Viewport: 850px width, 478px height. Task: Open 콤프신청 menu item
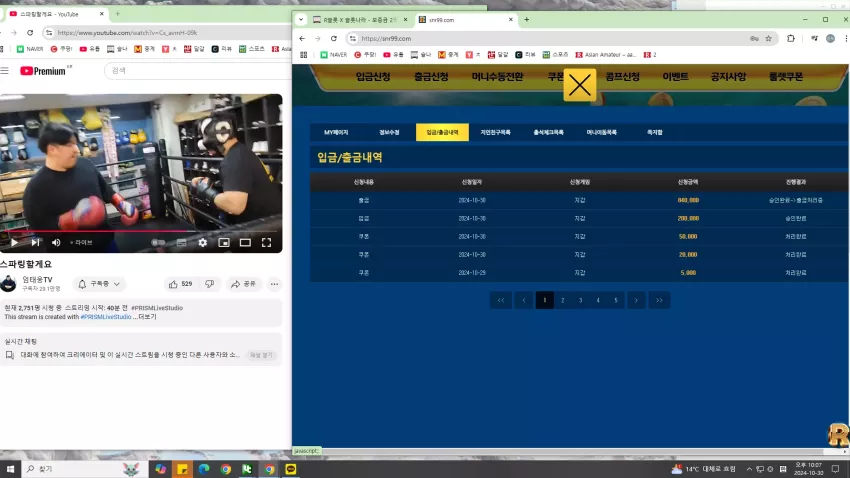point(622,76)
